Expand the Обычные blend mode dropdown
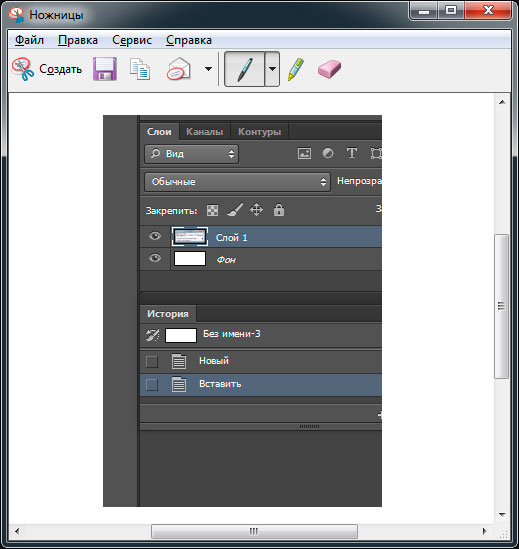The height and width of the screenshot is (549, 519). (237, 182)
